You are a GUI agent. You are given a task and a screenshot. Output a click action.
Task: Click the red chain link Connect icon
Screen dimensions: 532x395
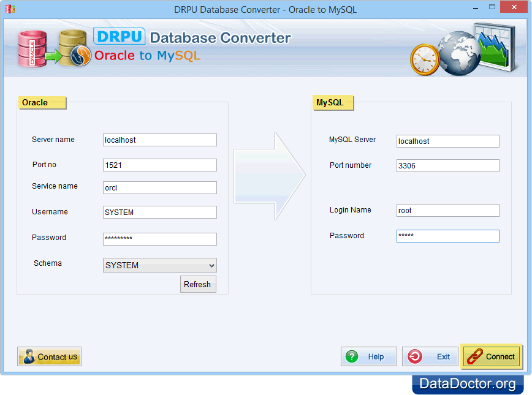coord(474,356)
